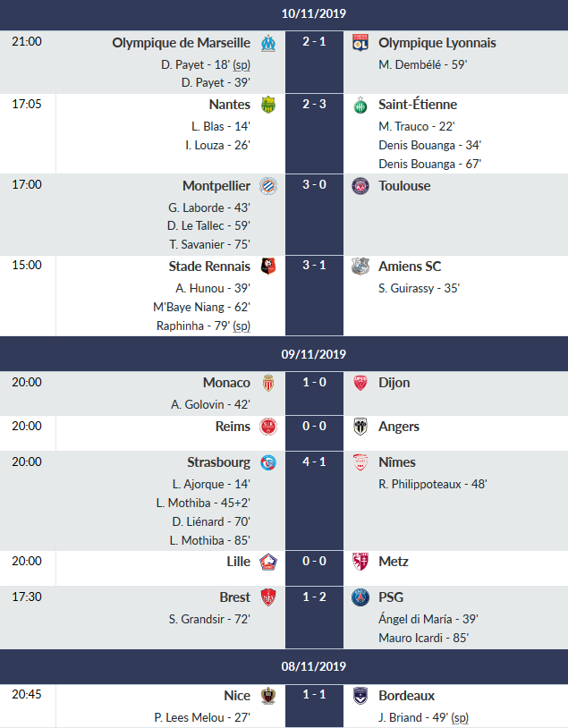Click the Strasbourg club crest
The height and width of the screenshot is (728, 568).
(x=267, y=462)
